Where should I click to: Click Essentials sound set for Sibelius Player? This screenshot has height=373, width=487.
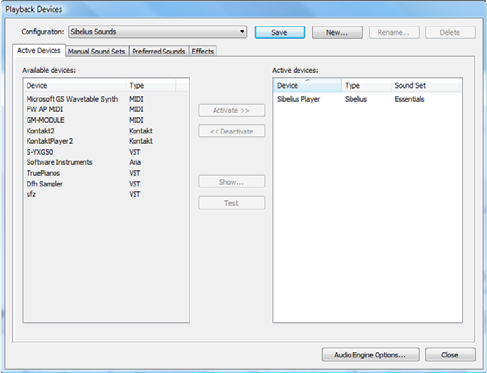[409, 99]
